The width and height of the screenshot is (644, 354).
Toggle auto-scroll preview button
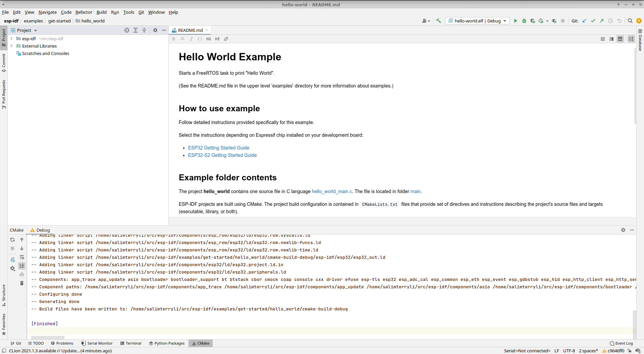pos(631,39)
